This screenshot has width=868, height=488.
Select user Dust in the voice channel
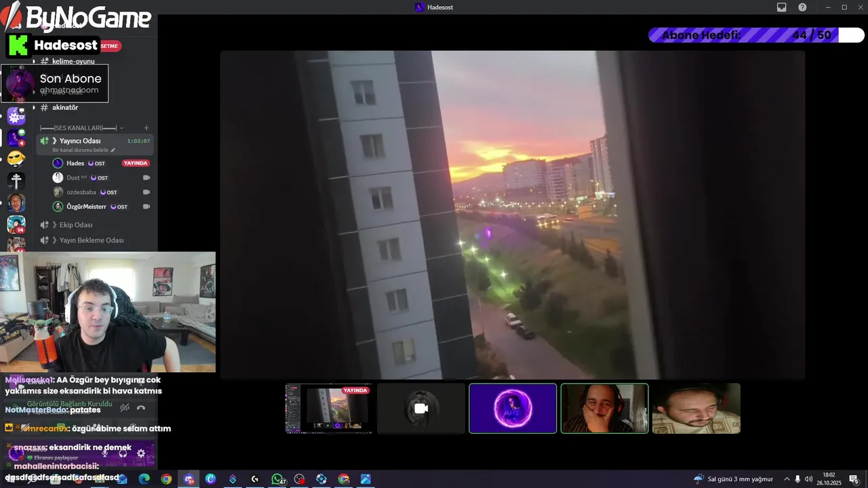[x=73, y=178]
